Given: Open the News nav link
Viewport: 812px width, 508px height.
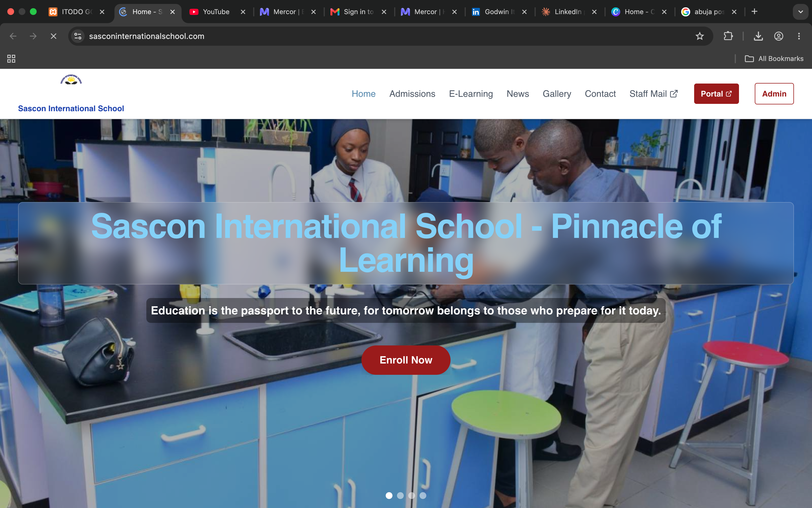Looking at the screenshot, I should [x=518, y=94].
